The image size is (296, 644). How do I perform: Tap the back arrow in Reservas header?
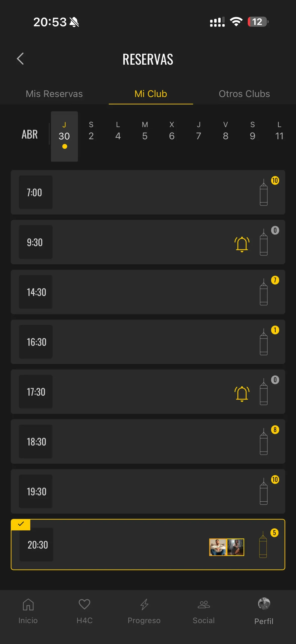point(20,59)
